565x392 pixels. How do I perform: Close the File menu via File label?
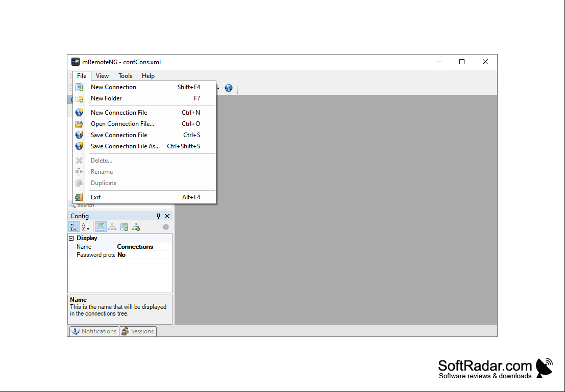(82, 76)
